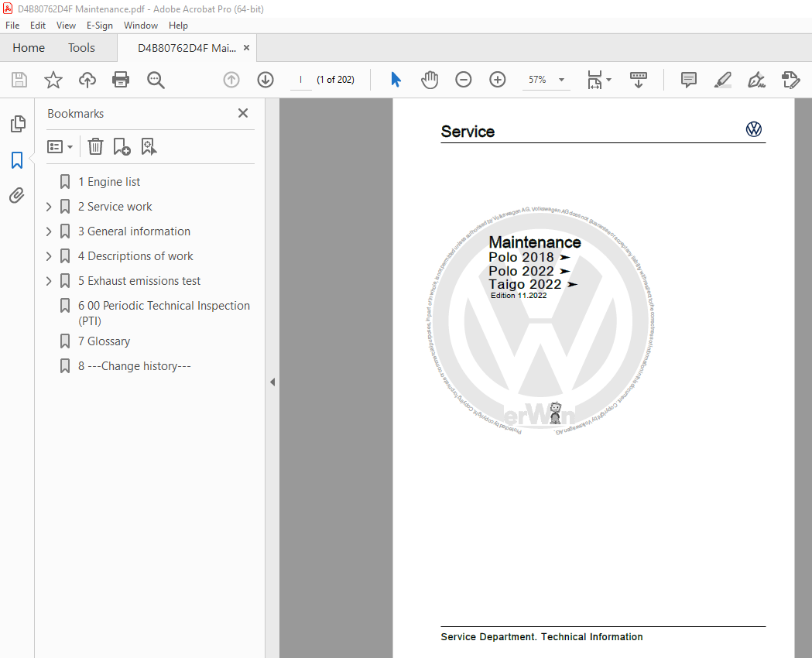
Task: Click the page number input field
Action: pos(300,80)
